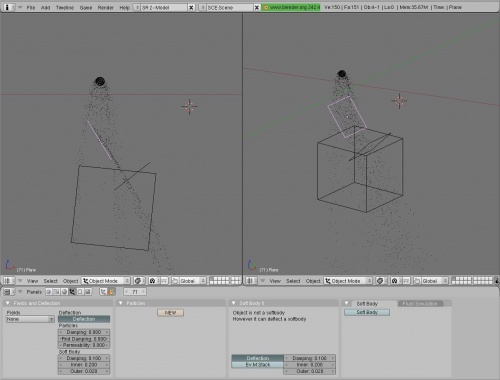Click the current frame field showing 71
Image resolution: width=500 pixels, height=380 pixels.
[x=135, y=292]
